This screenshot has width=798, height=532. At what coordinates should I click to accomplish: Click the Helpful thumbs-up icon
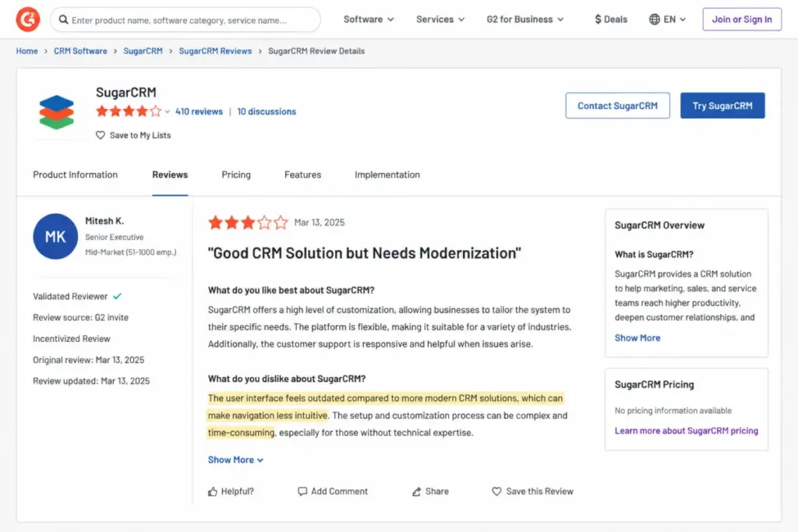click(x=213, y=491)
